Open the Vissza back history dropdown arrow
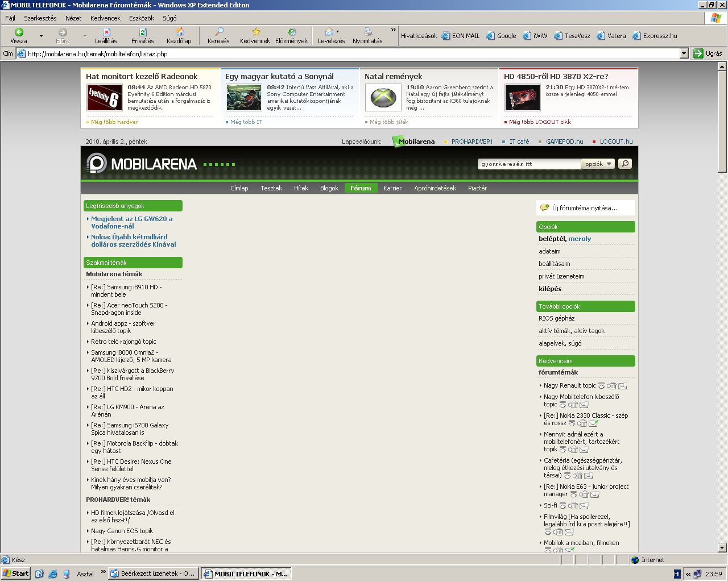 pos(41,36)
